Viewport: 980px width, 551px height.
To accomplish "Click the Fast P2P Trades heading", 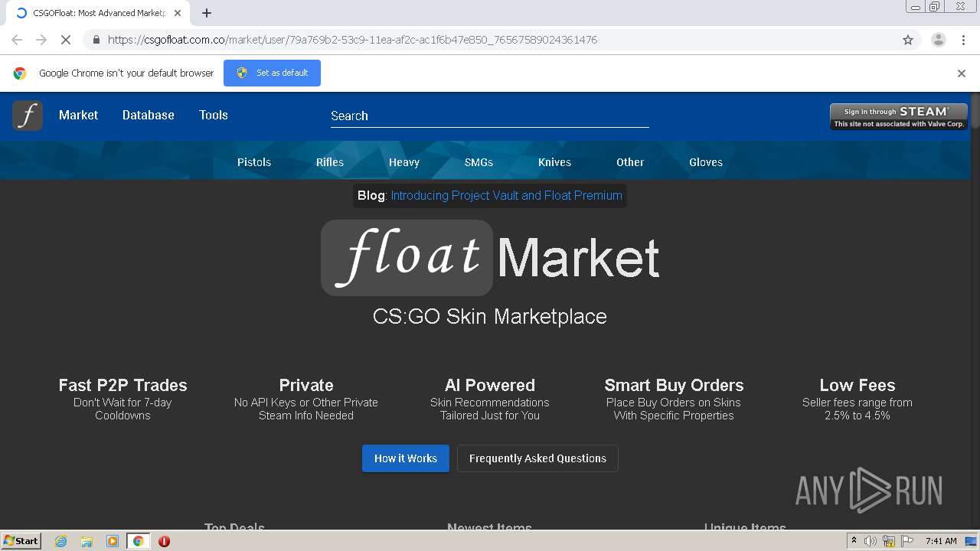I will [x=122, y=385].
